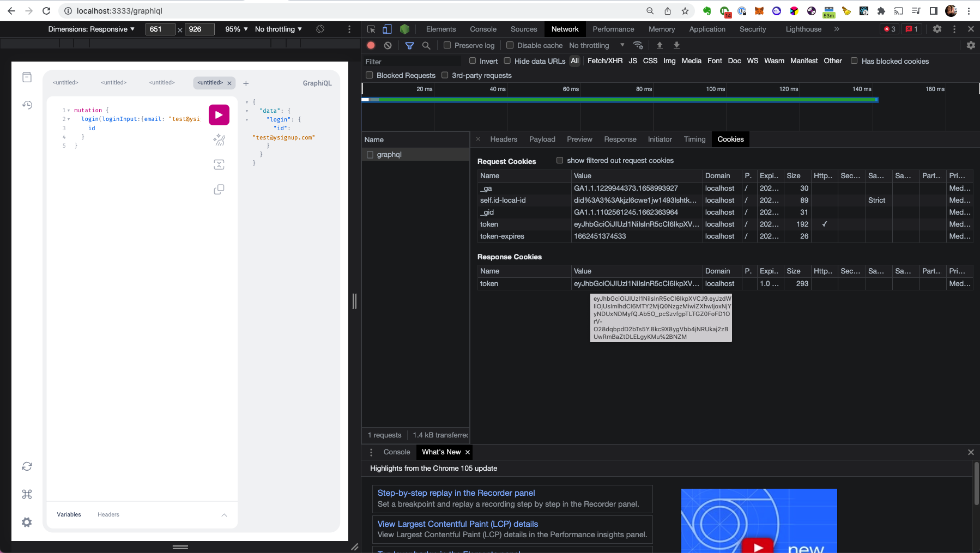Rotate device viewport icon
The image size is (980, 553).
(320, 29)
